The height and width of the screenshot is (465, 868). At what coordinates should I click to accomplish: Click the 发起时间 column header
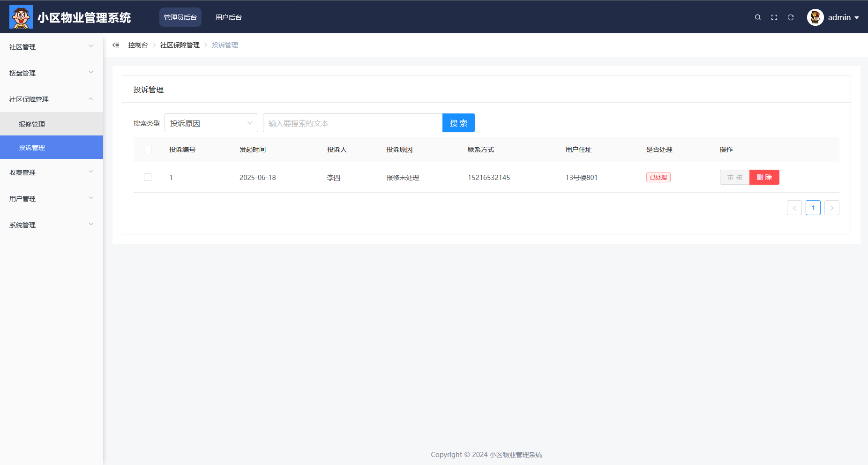[253, 150]
